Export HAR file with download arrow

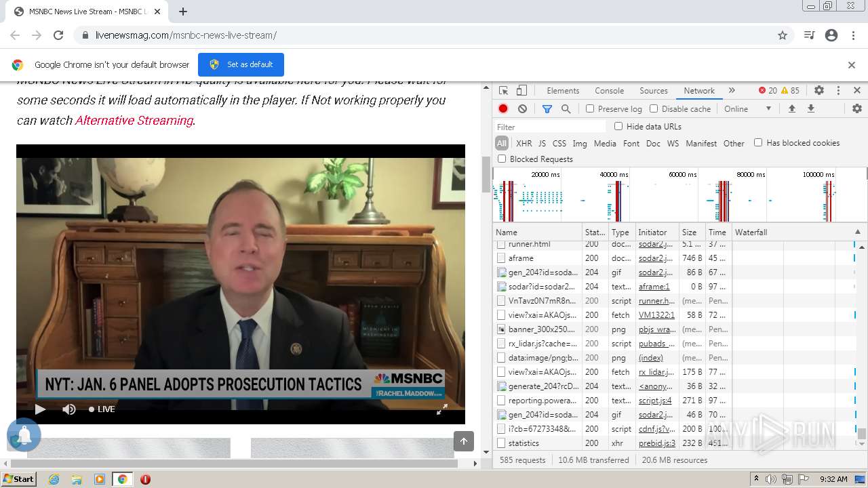(x=810, y=108)
